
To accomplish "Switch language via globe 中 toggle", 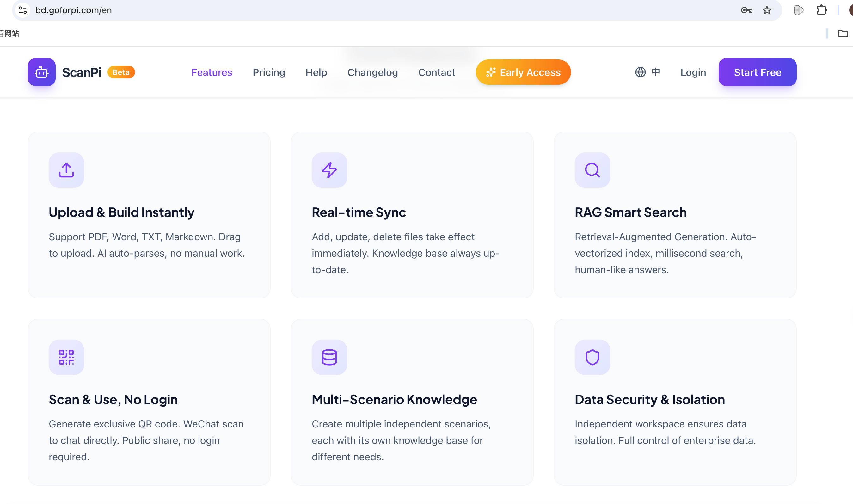I will pos(647,72).
